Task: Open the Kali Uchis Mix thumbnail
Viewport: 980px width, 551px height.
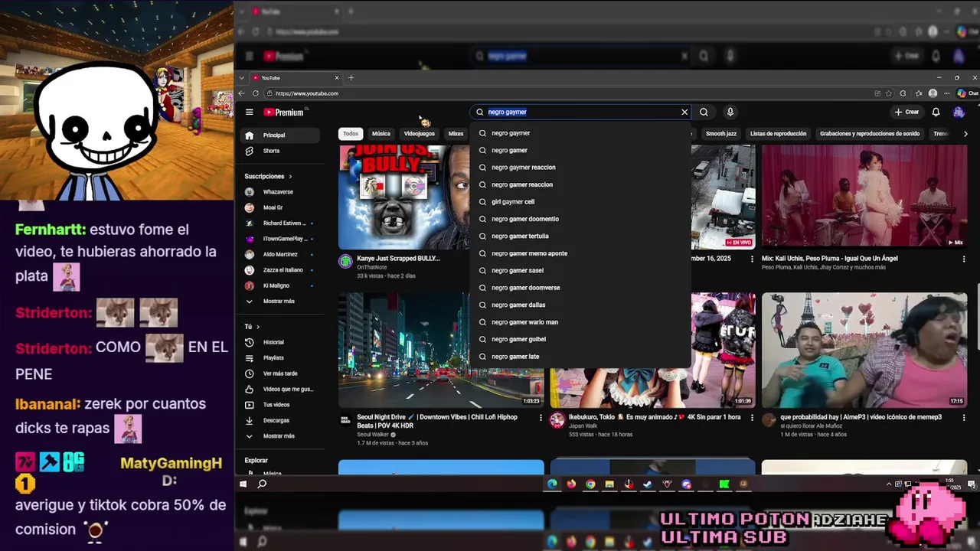Action: click(864, 197)
